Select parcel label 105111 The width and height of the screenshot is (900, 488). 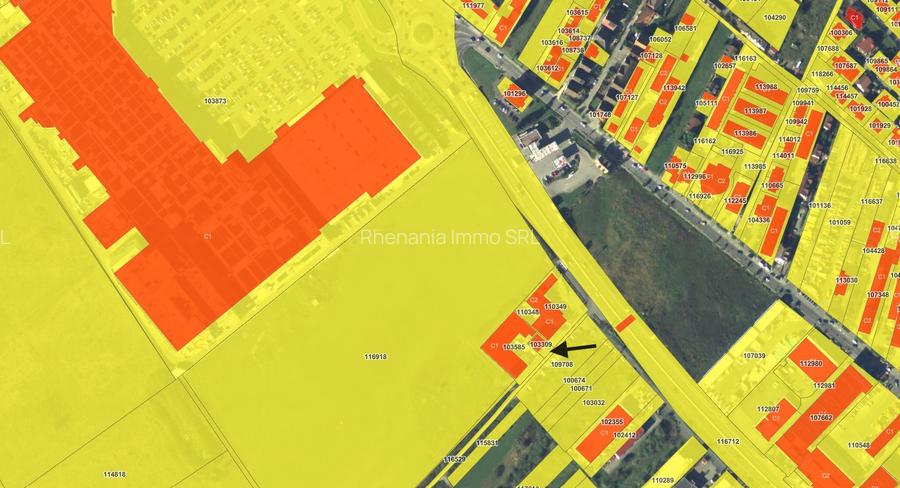coord(707,103)
